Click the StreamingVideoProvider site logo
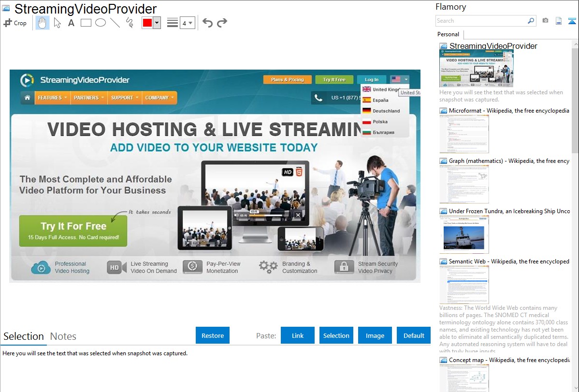The width and height of the screenshot is (579, 392). point(75,80)
